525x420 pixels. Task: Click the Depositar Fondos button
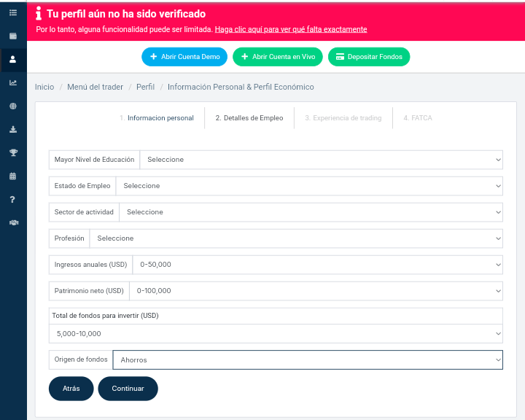369,57
